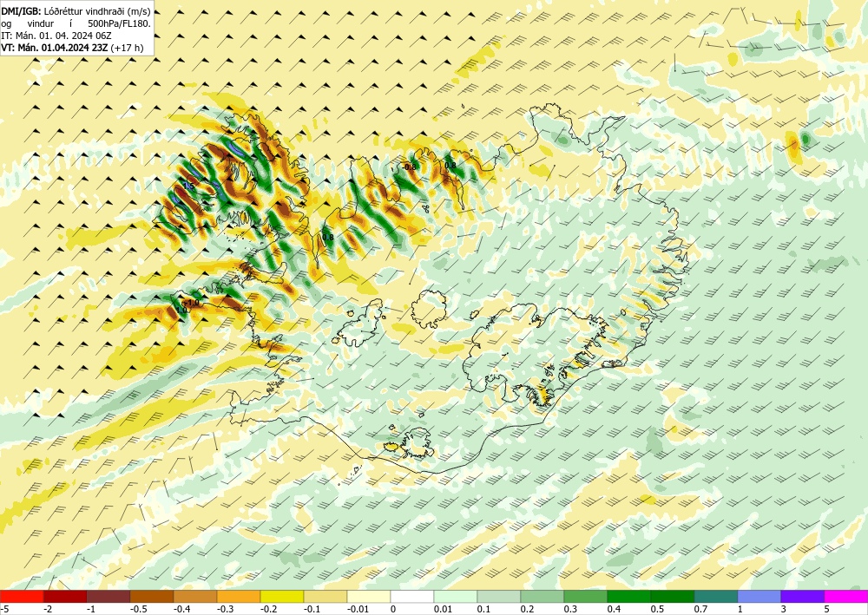Click the legend scale label "-0.1"
Viewport: 868px width, 615px height.
(x=312, y=609)
